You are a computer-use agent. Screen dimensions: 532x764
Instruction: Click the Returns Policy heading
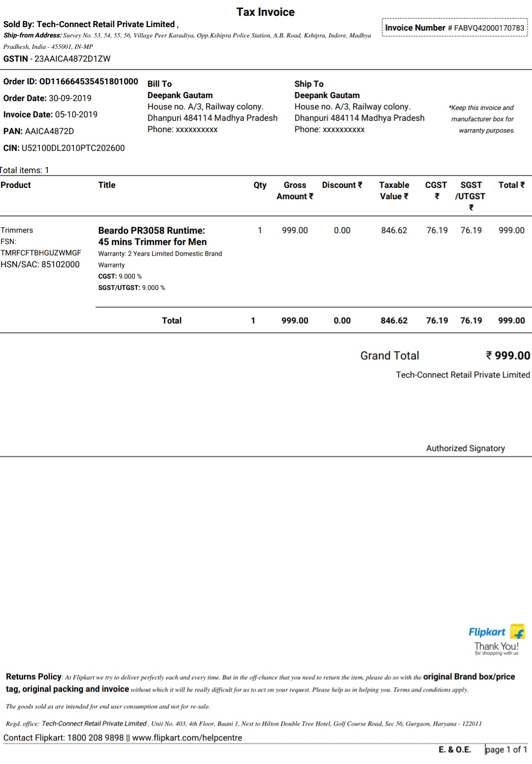[33, 677]
